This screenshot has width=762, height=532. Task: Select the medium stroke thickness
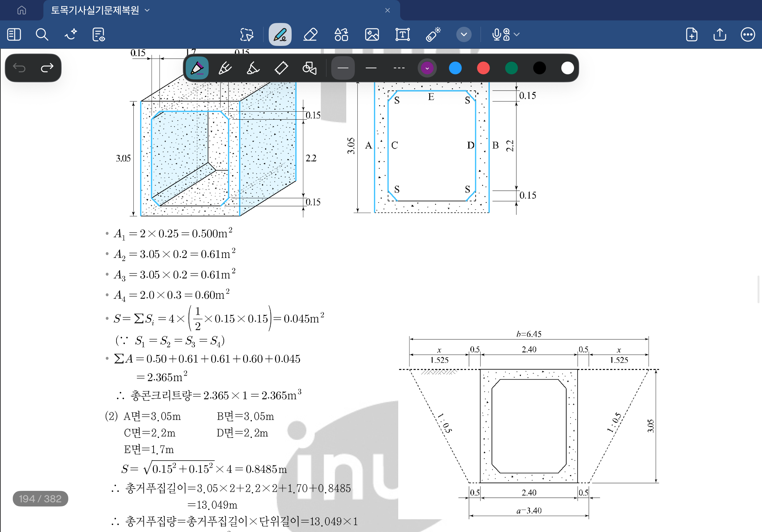(371, 68)
